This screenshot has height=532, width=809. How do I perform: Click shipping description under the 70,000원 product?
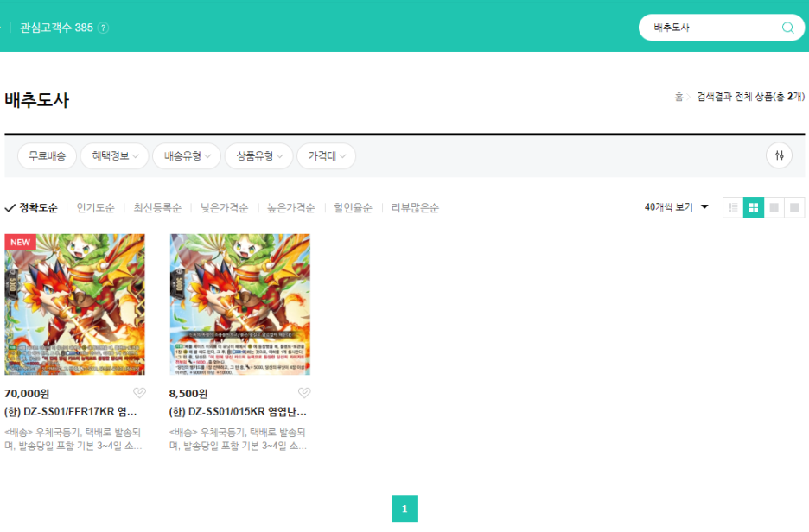tap(73, 439)
